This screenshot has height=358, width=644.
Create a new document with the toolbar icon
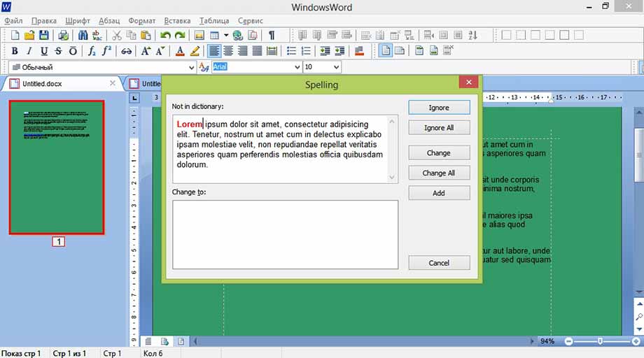coord(15,35)
